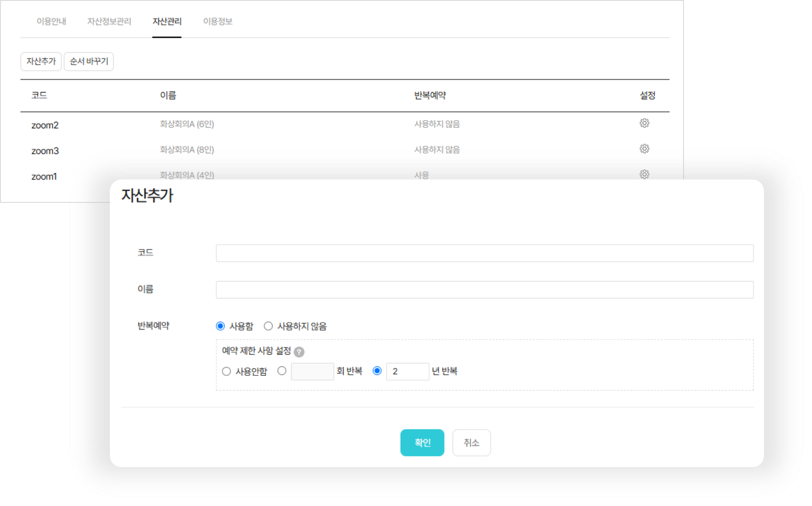The image size is (812, 506).
Task: Open settings gear for zoom2 asset
Action: point(644,123)
